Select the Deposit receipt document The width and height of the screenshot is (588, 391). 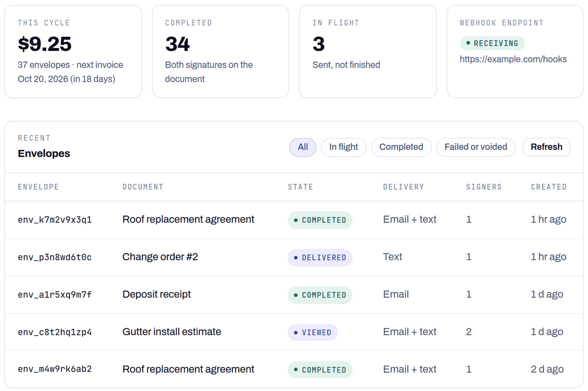click(x=157, y=294)
